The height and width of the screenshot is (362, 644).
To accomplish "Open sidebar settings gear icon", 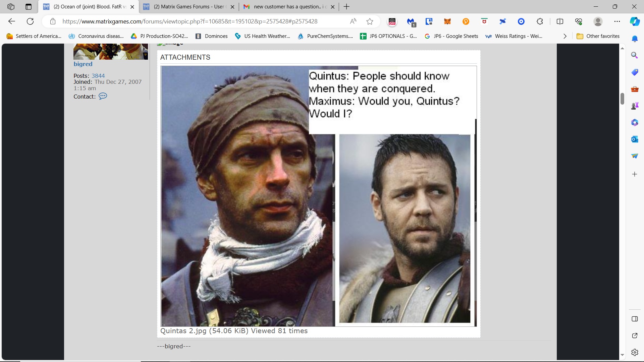I will [635, 352].
